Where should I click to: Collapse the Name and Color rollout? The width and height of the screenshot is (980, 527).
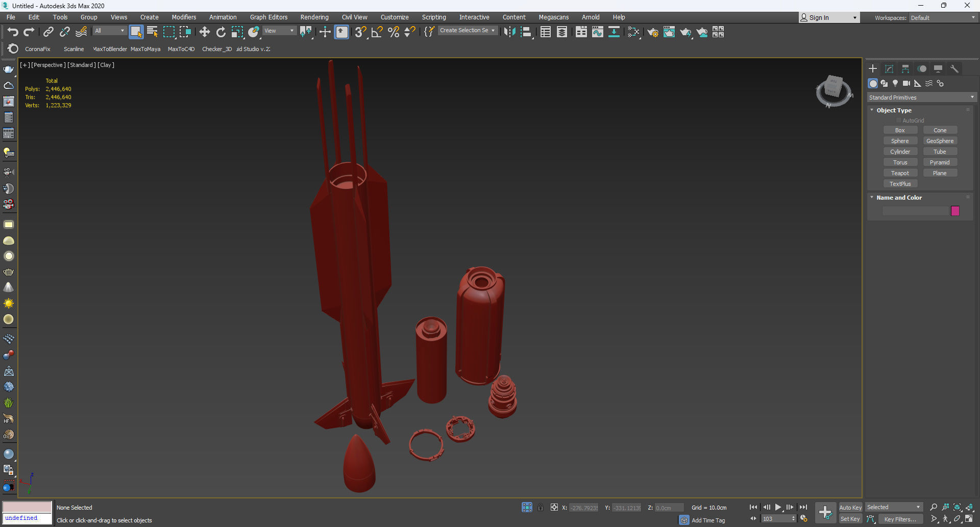[872, 197]
